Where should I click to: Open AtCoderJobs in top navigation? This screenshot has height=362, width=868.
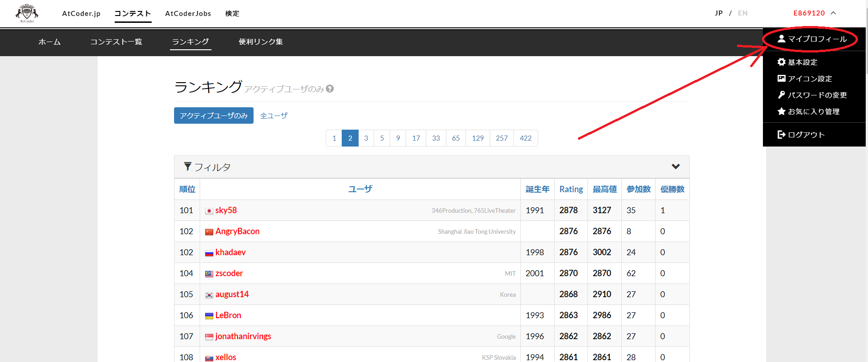pyautogui.click(x=188, y=13)
